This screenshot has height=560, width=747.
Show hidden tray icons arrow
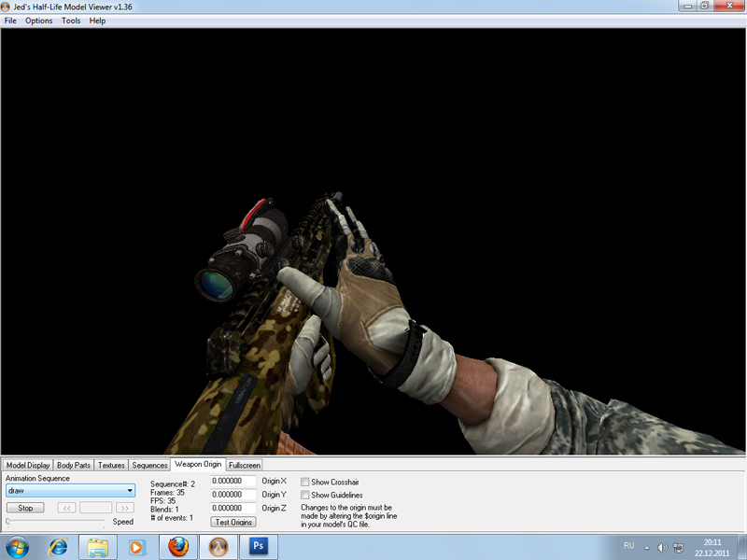[646, 548]
